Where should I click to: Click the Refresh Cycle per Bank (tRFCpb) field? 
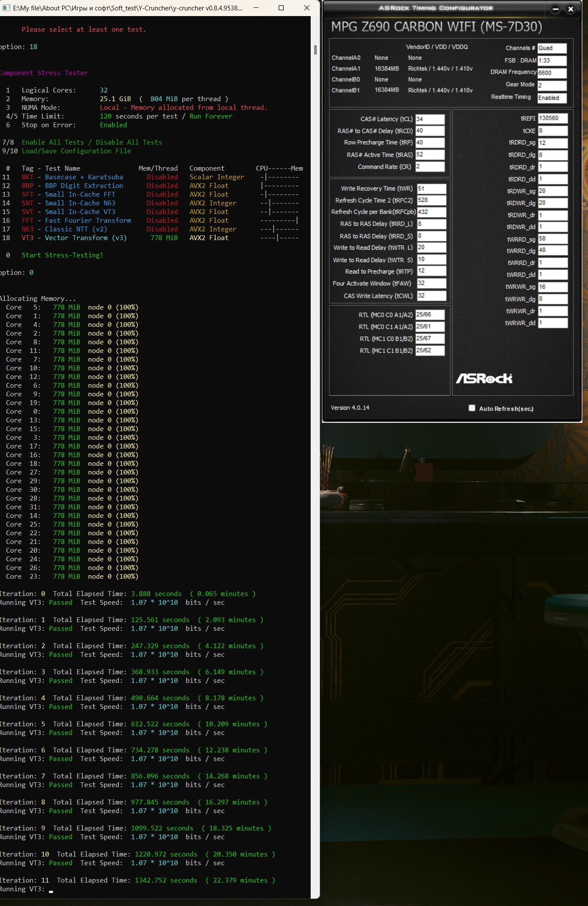(x=432, y=212)
